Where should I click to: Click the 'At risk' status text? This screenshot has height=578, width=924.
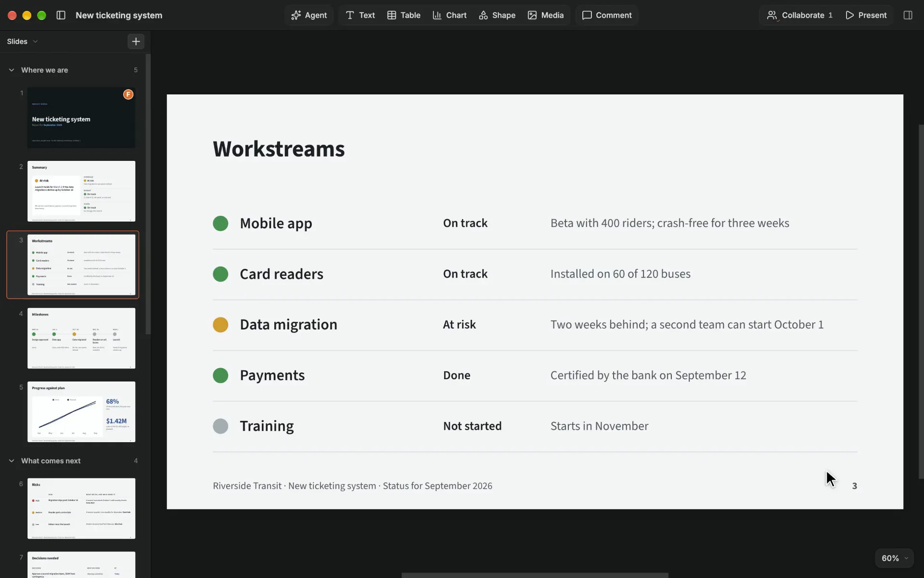(x=460, y=325)
